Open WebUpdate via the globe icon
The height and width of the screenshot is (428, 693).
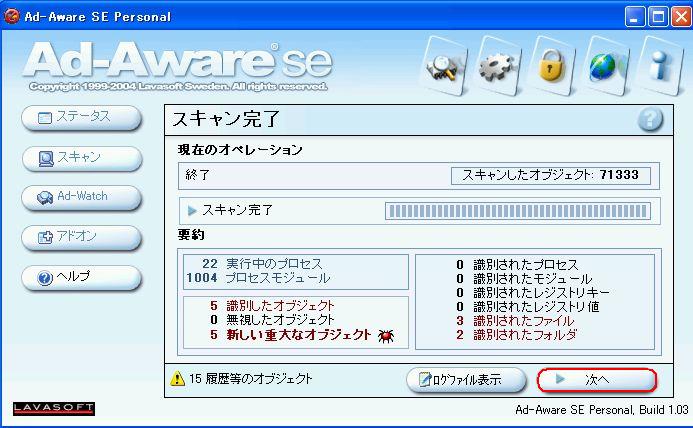tap(606, 66)
